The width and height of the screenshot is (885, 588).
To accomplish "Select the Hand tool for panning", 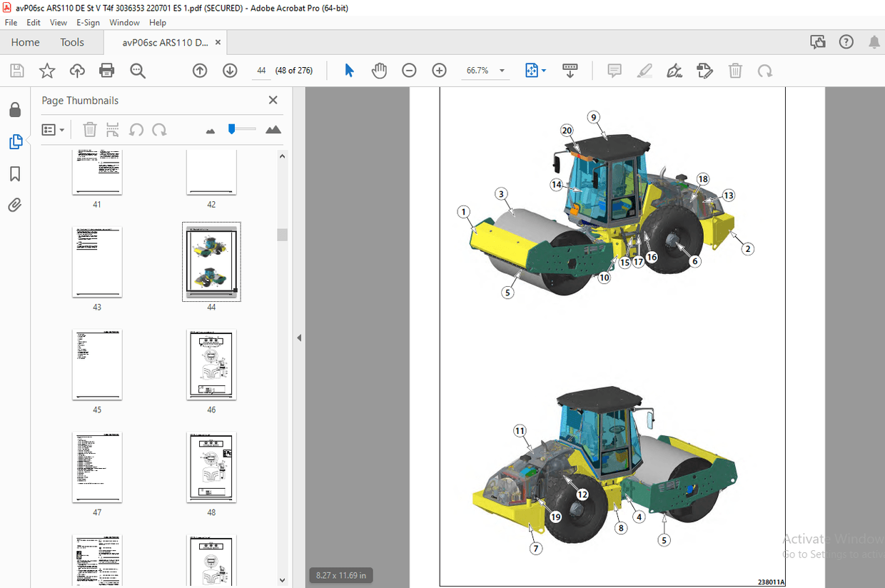I will (x=379, y=70).
